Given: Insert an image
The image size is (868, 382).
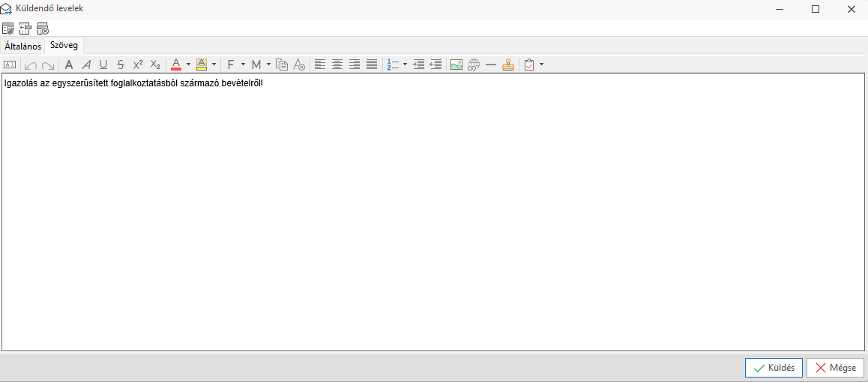Looking at the screenshot, I should (456, 65).
